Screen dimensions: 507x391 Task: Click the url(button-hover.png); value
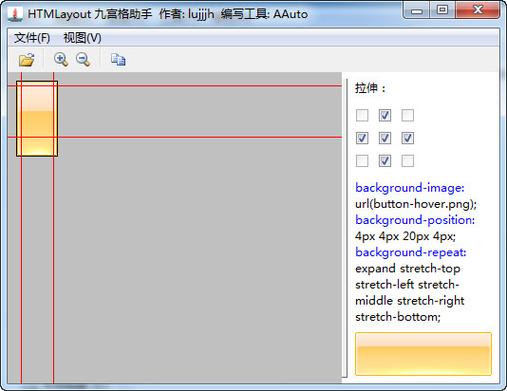tap(416, 204)
